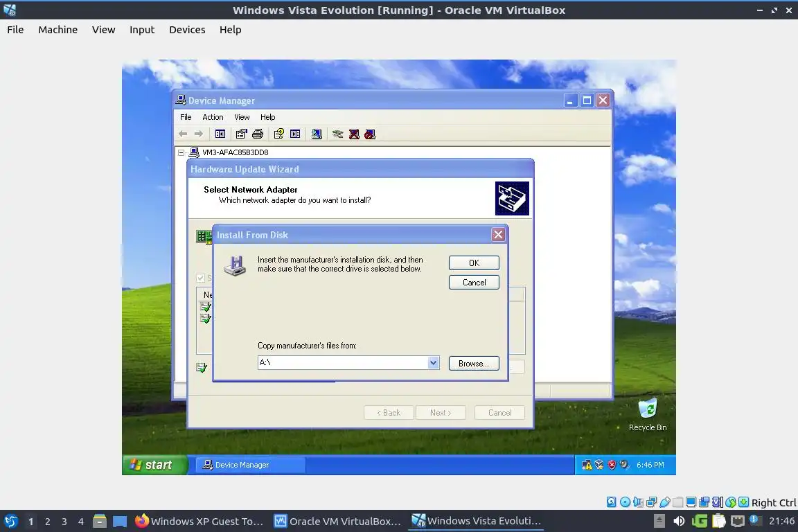
Task: Open VirtualBox Machine menu
Action: coord(58,30)
